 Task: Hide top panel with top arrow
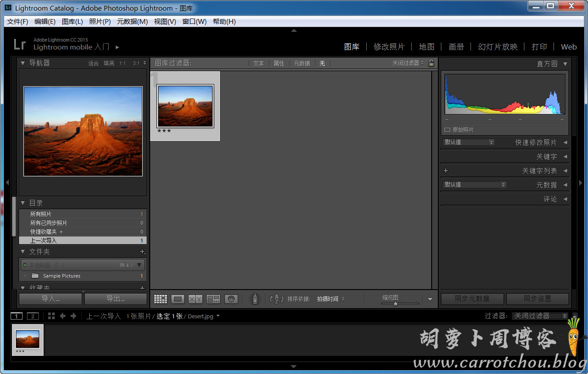(294, 31)
